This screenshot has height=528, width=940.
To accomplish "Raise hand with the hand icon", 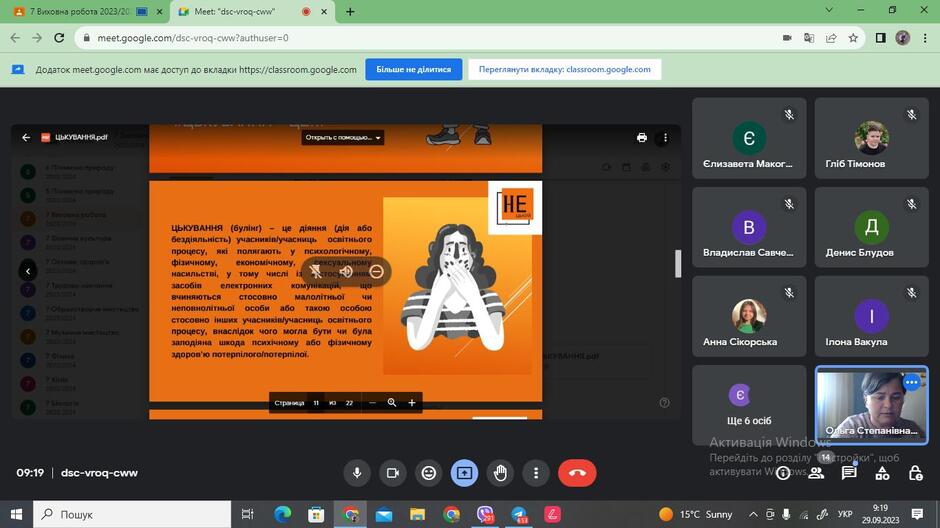I will [500, 473].
